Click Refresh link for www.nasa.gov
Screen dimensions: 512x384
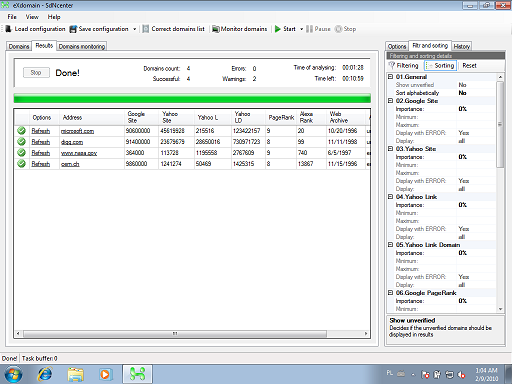[41, 153]
